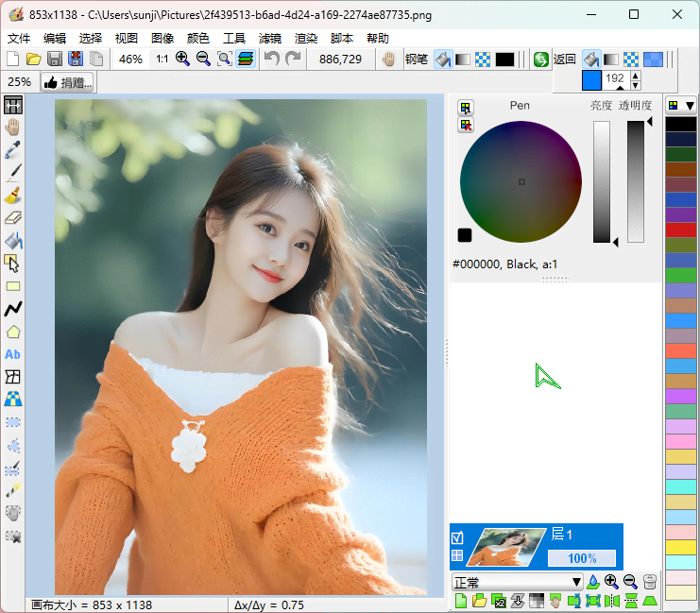Open the 选择 menu

pos(90,39)
